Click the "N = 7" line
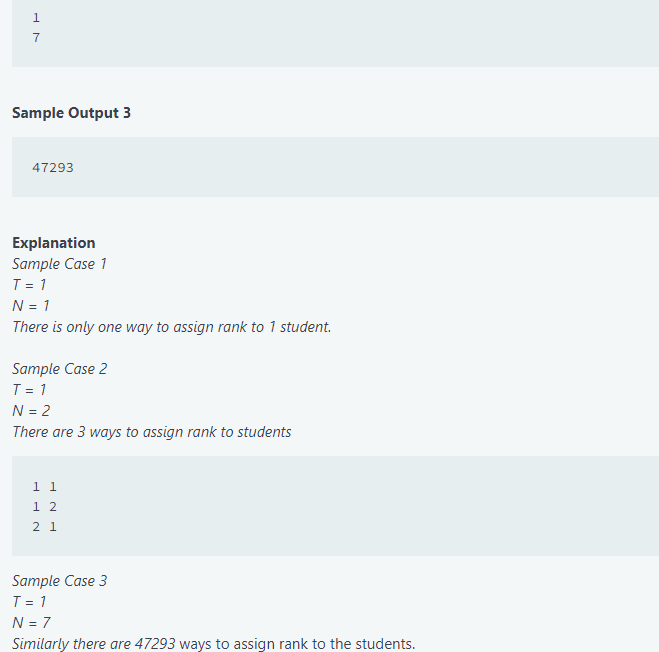The image size is (659, 652). click(x=31, y=623)
